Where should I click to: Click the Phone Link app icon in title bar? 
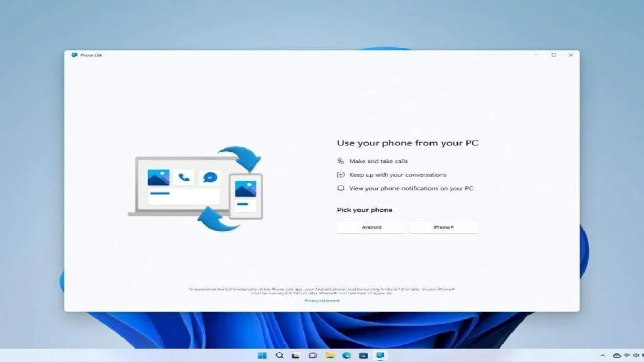pyautogui.click(x=75, y=55)
